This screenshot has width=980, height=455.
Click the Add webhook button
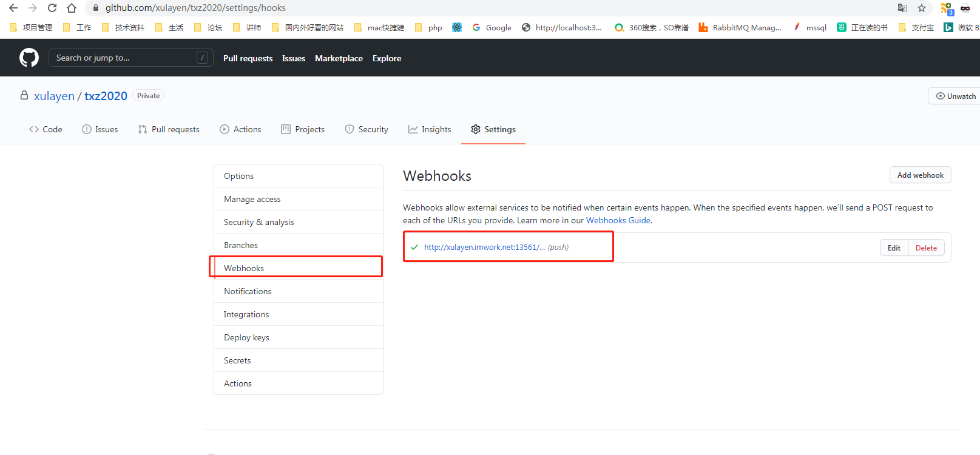921,175
